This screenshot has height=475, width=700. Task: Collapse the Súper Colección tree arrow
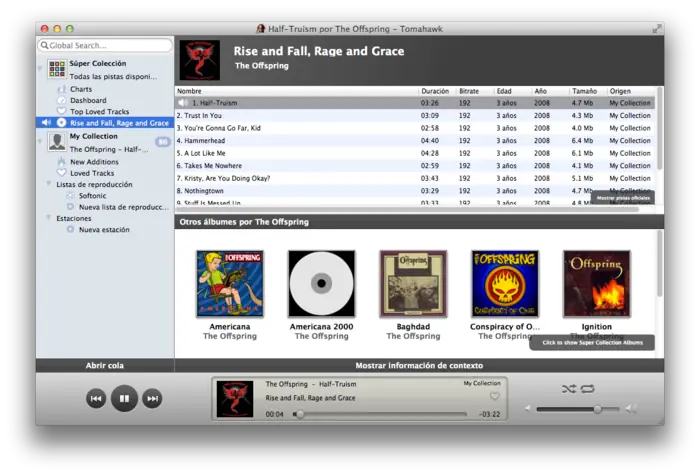41,69
